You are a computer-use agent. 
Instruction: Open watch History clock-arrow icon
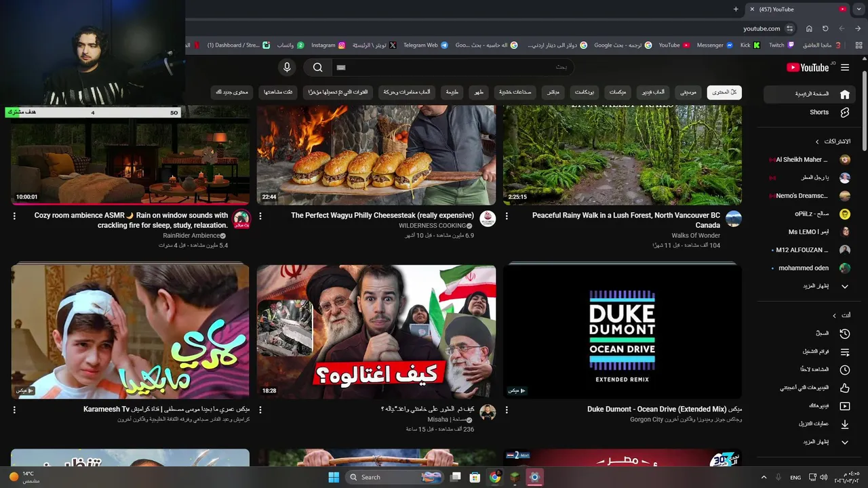tap(844, 333)
